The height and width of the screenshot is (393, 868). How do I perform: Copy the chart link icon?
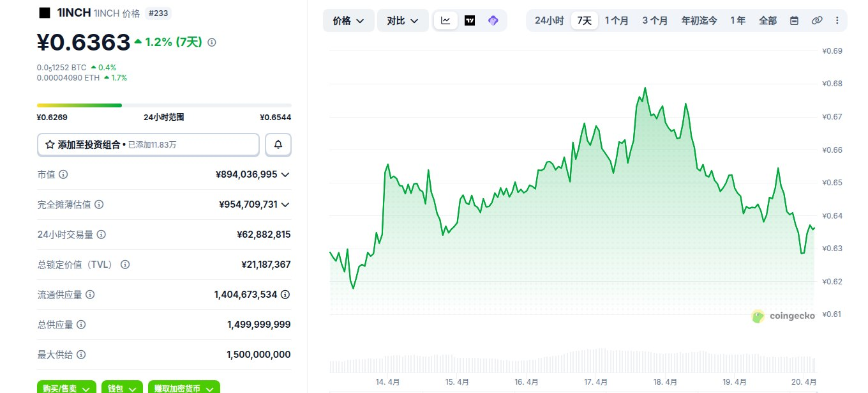(816, 20)
